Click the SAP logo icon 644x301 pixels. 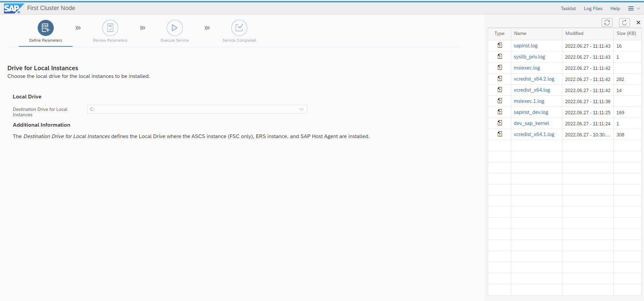(13, 8)
